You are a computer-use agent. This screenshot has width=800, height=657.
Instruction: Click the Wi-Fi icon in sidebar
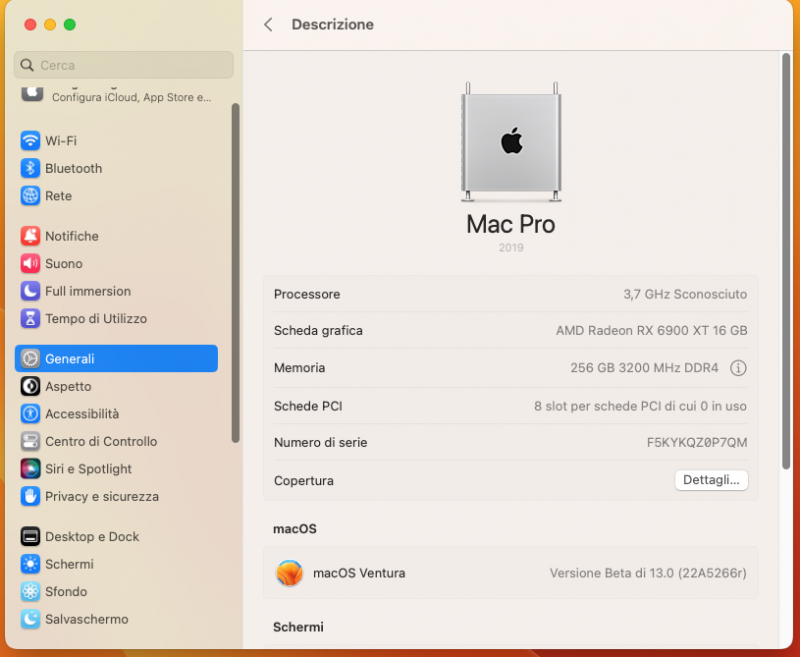coord(31,141)
